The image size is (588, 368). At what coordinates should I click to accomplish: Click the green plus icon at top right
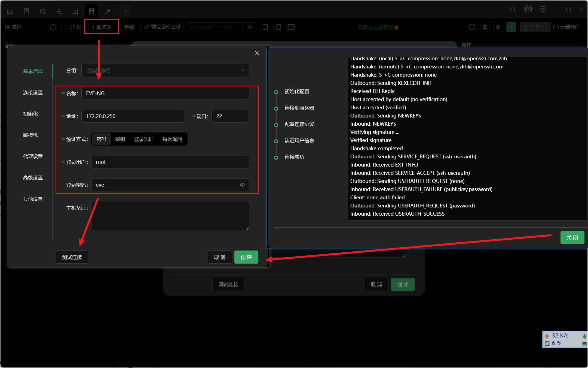tap(511, 27)
